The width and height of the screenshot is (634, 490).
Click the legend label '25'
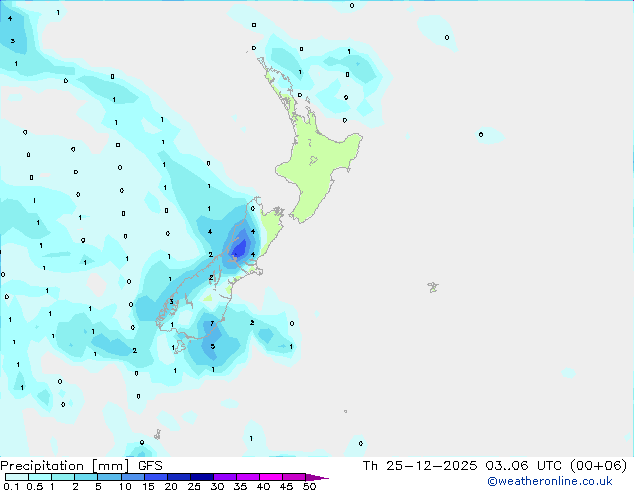pos(194,486)
